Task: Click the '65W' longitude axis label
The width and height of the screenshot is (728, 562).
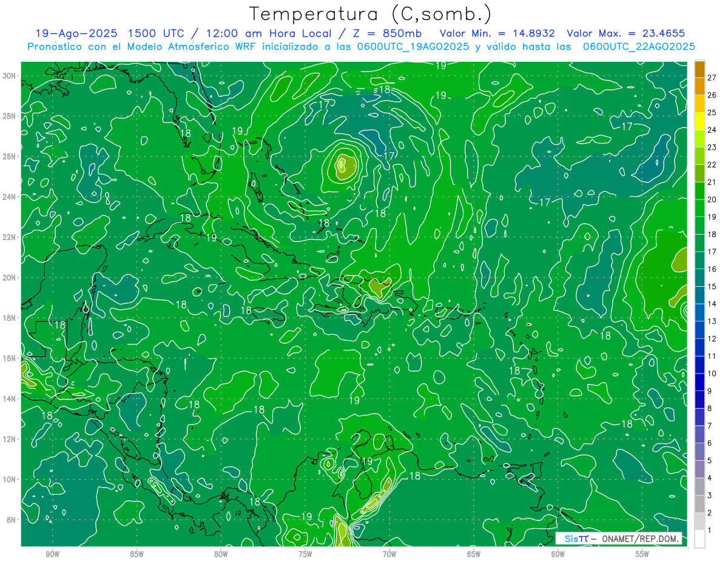Action: (x=474, y=554)
